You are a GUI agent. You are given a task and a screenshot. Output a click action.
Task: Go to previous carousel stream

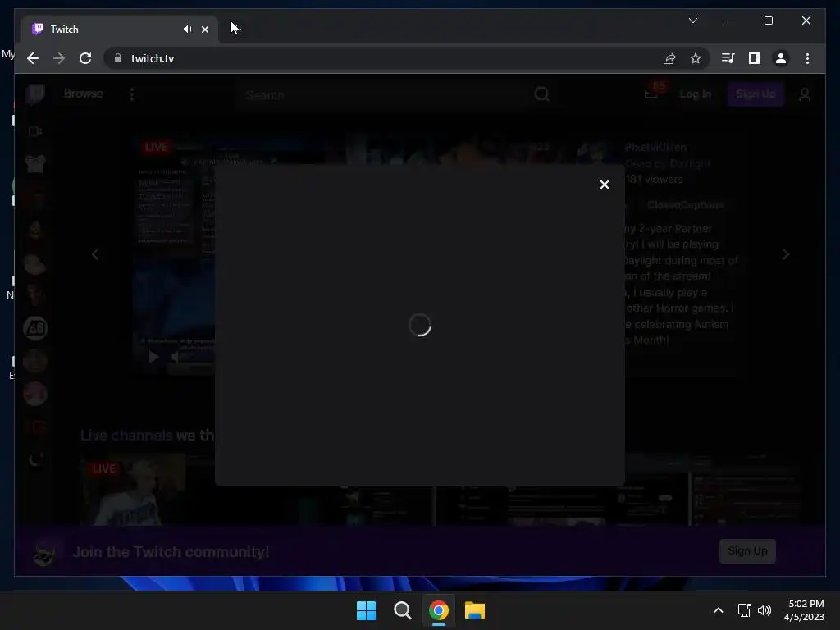[x=95, y=254]
